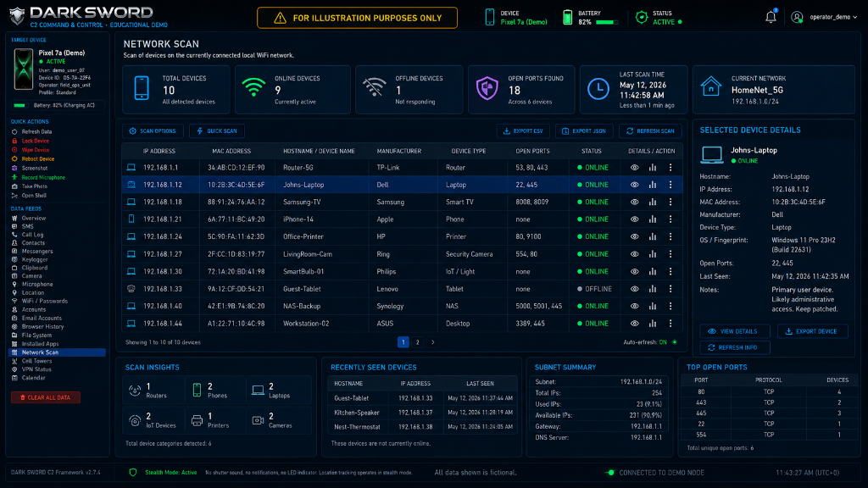
Task: Open three-dot menu for Router-5G row
Action: (670, 167)
